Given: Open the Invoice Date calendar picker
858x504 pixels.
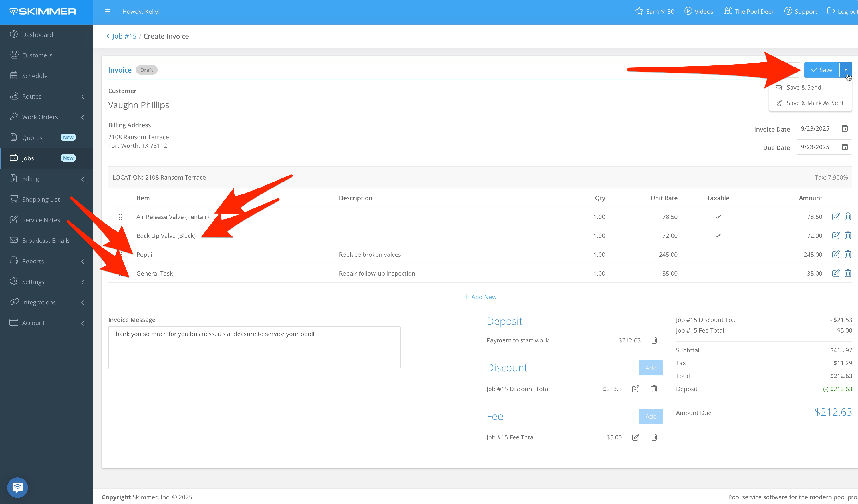Looking at the screenshot, I should click(844, 129).
